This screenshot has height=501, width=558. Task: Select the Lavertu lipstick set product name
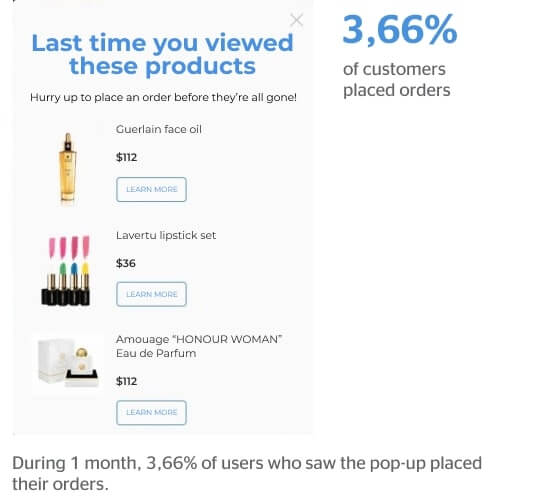point(166,236)
